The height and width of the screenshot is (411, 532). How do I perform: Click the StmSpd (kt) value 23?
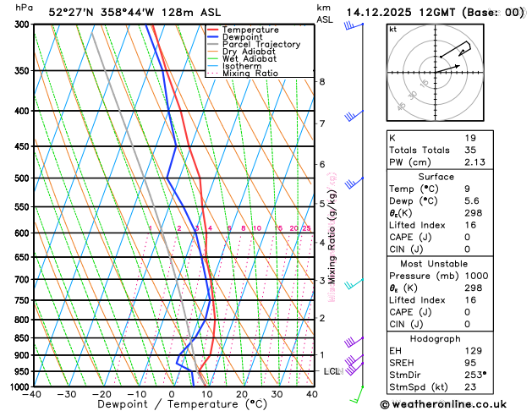coord(470,387)
